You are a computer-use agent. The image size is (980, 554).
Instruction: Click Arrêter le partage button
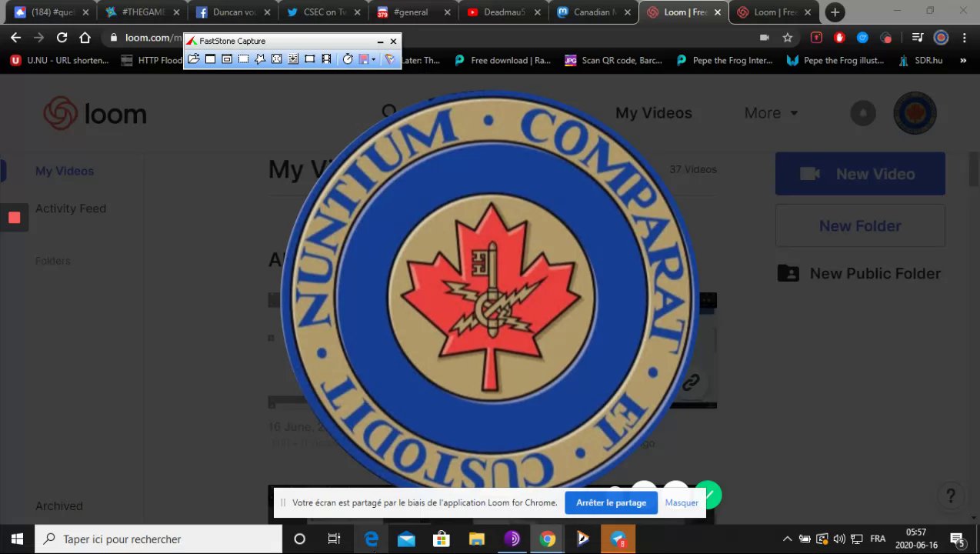point(611,502)
